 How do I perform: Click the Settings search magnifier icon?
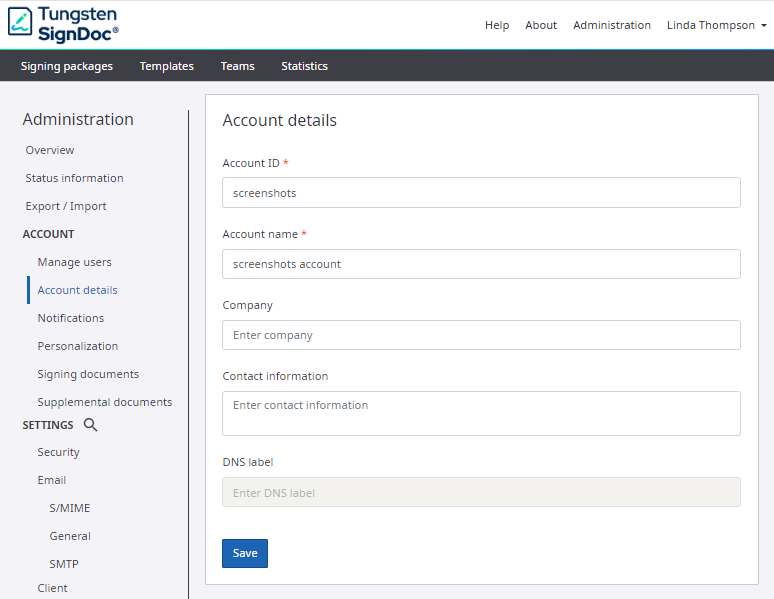(x=90, y=425)
